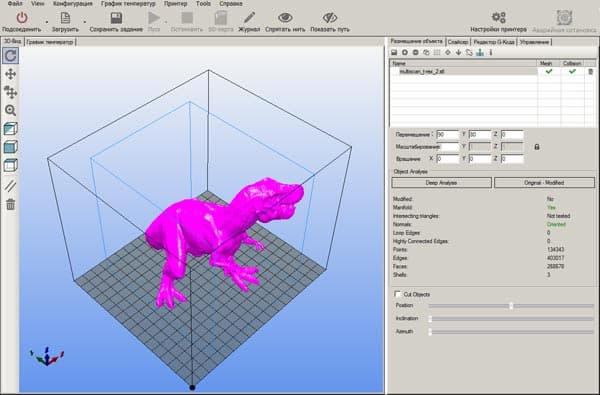Open the Файл menu
Viewport: 600px width, 395px height.
point(15,3)
